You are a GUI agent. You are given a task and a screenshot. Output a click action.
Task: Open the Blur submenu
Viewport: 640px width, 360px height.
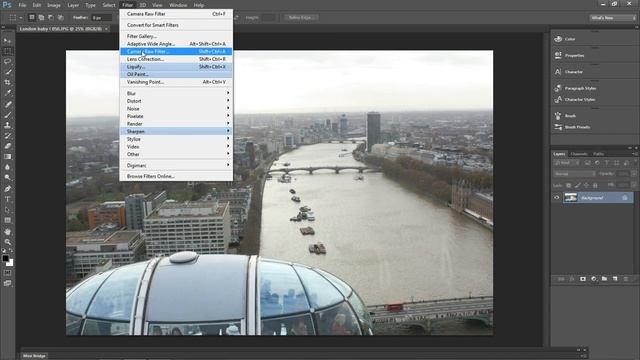click(x=176, y=93)
